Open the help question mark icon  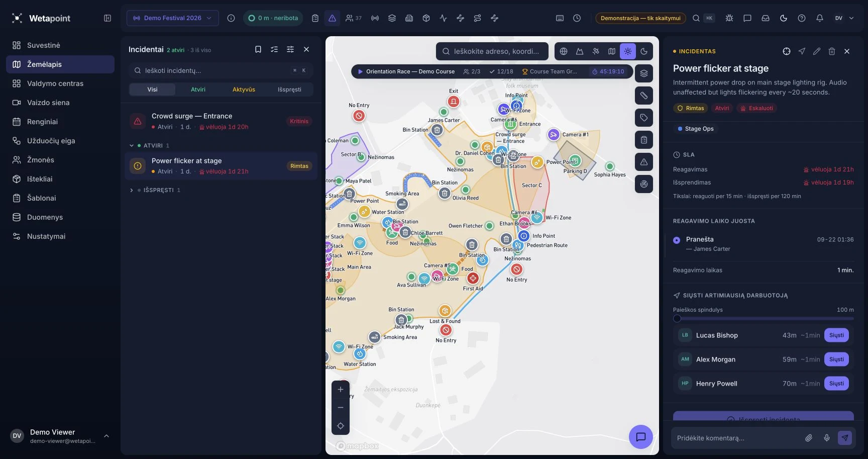tap(802, 18)
